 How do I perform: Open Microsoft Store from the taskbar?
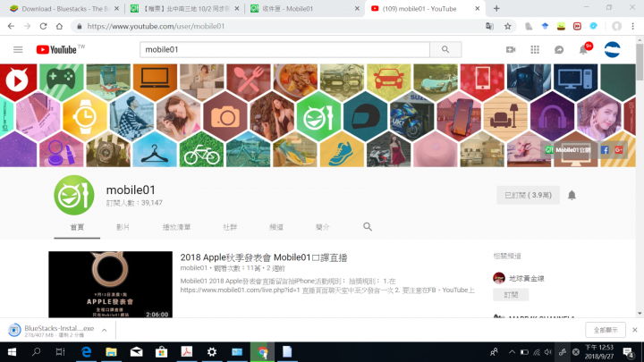point(161,352)
